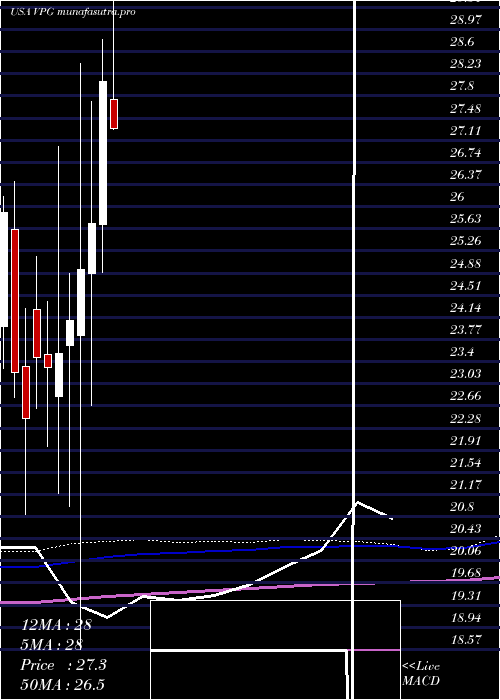Click the long red candlestick body near 24.51
The width and height of the screenshot is (500, 700).
pos(15,301)
